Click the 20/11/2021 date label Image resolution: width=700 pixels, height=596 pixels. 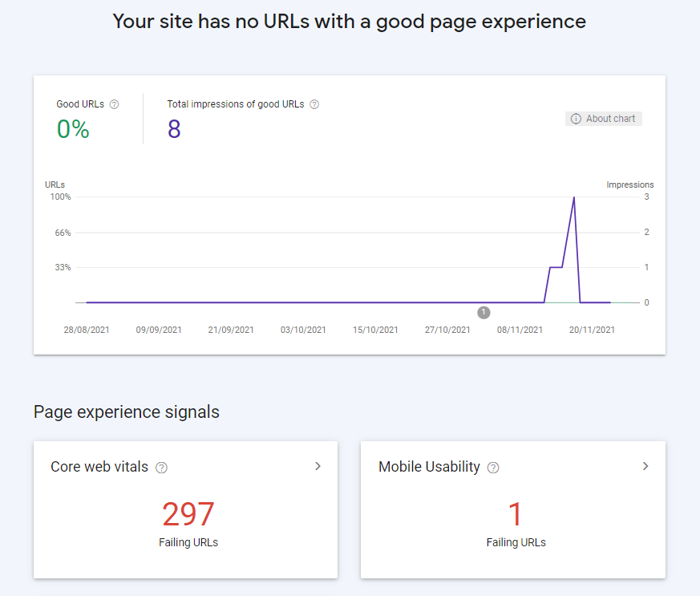point(592,330)
